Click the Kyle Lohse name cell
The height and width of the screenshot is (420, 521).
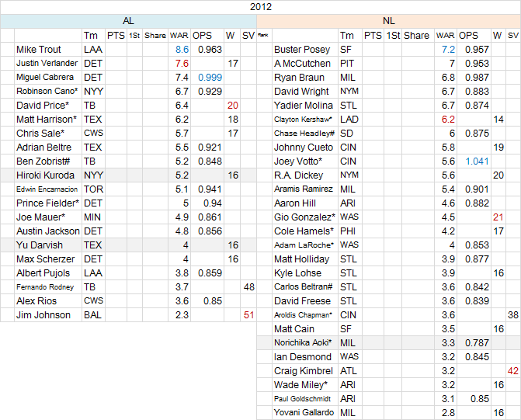305,272
